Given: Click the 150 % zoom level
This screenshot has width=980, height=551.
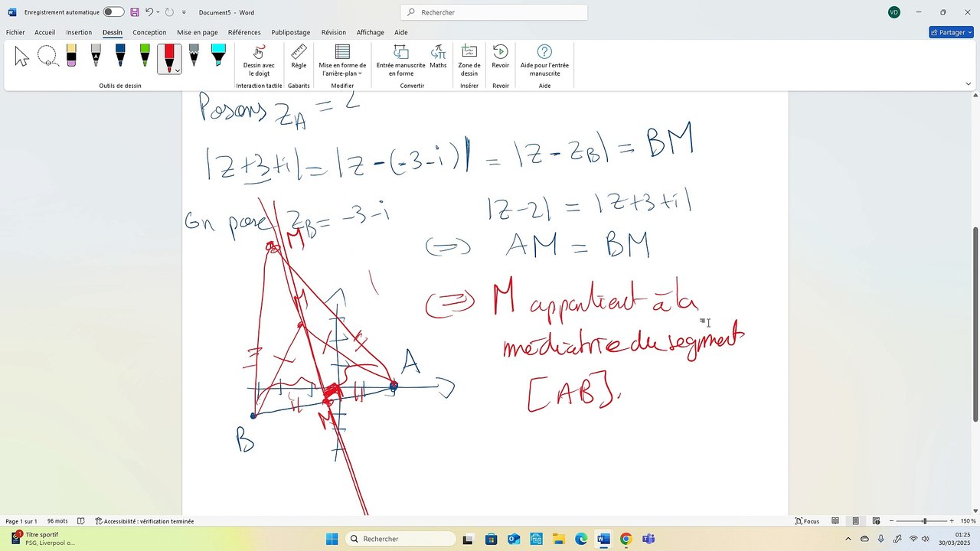Looking at the screenshot, I should (x=968, y=521).
